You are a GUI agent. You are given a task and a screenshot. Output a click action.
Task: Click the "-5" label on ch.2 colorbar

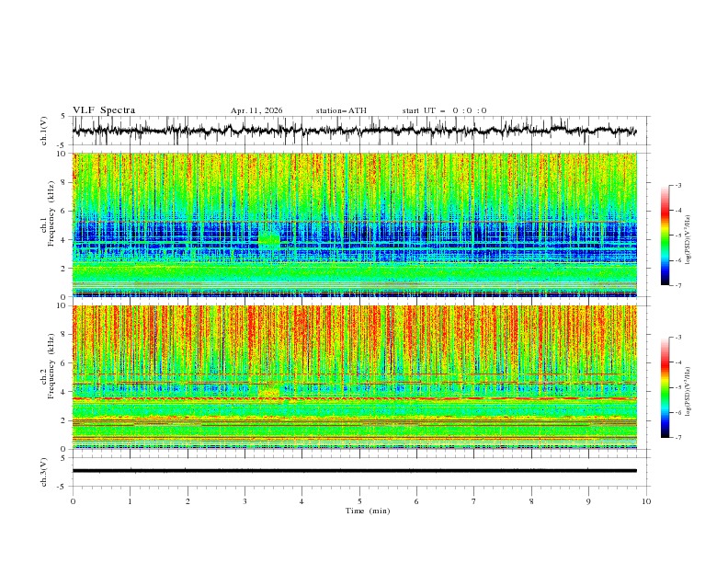pyautogui.click(x=678, y=387)
